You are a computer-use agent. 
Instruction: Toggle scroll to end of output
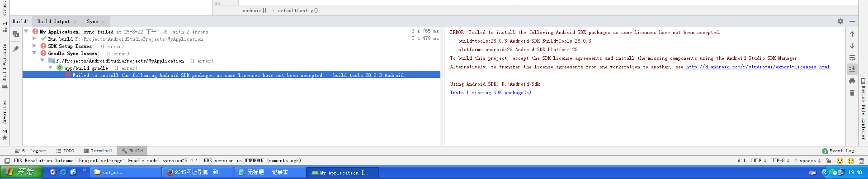[x=852, y=69]
